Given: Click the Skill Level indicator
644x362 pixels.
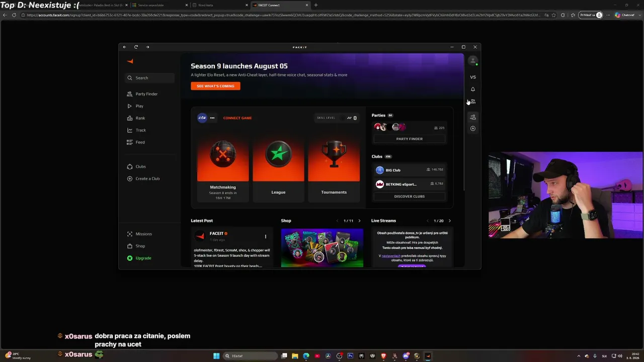Looking at the screenshot, I should [x=337, y=118].
